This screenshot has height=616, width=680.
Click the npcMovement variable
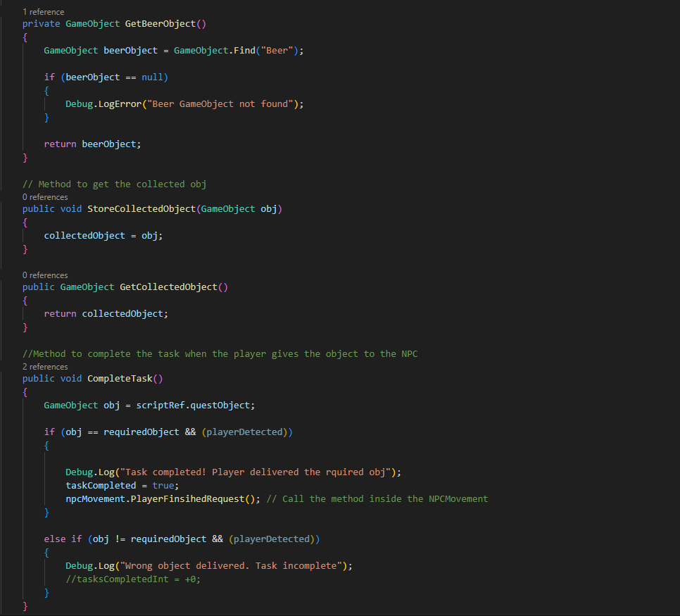pos(96,499)
